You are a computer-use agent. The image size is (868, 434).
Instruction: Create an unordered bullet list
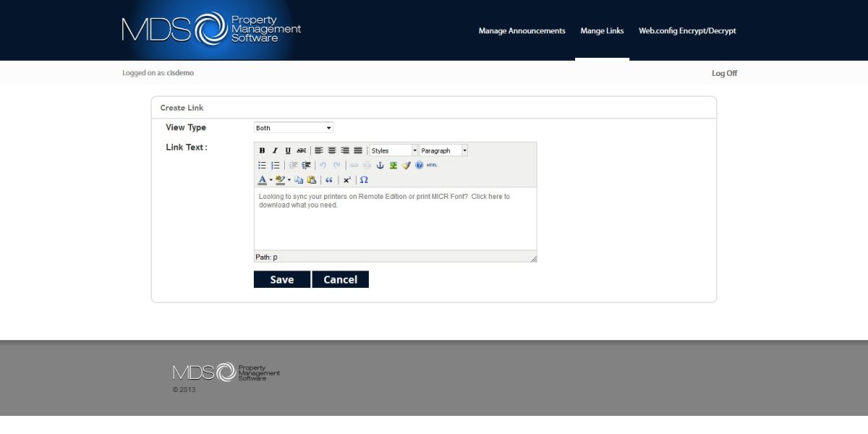(262, 165)
